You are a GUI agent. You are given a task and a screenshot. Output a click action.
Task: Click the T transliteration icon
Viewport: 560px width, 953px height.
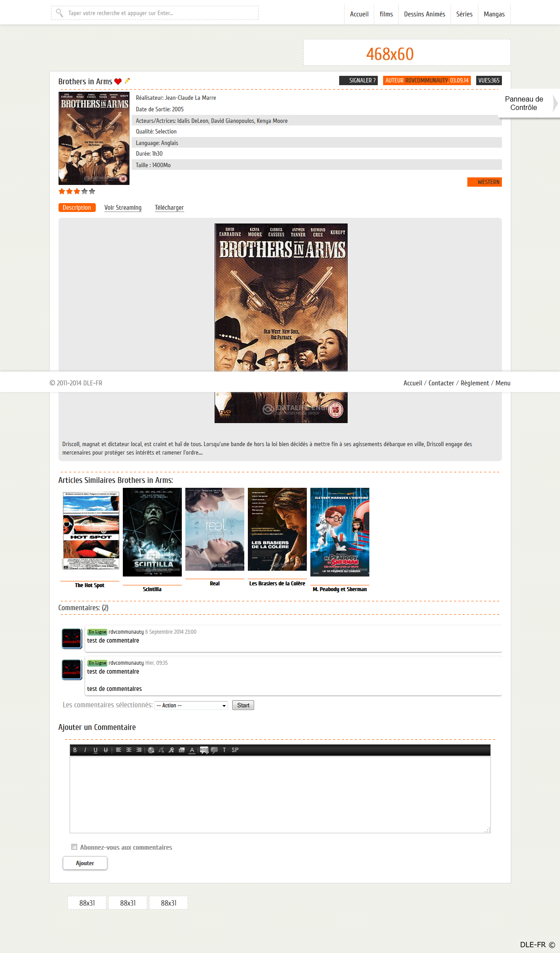click(224, 750)
